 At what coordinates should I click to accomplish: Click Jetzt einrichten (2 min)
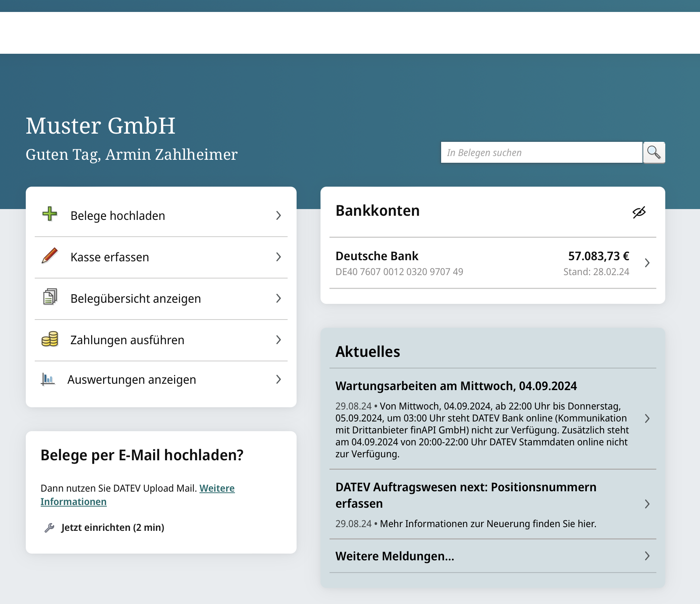tap(112, 527)
